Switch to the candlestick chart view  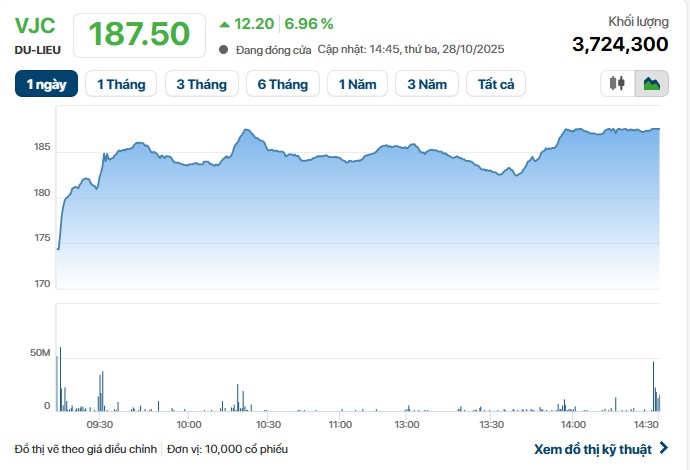[x=618, y=84]
